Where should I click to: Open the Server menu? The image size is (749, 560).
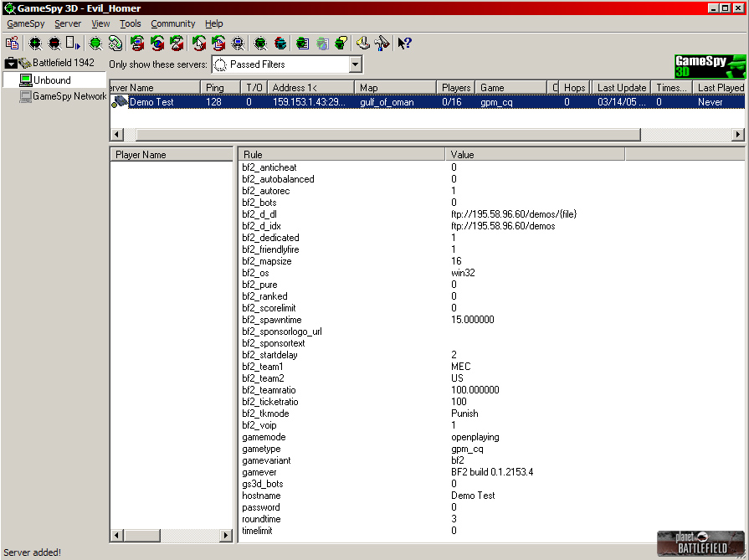[68, 23]
